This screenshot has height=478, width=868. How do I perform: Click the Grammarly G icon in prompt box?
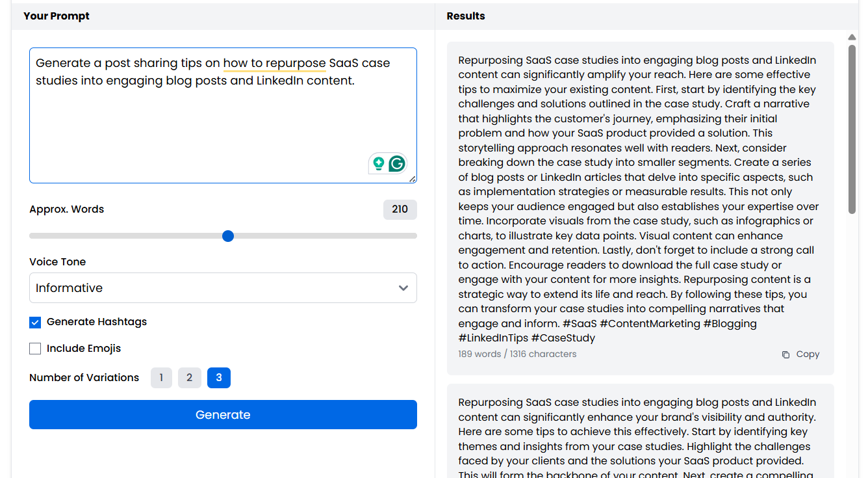click(397, 164)
